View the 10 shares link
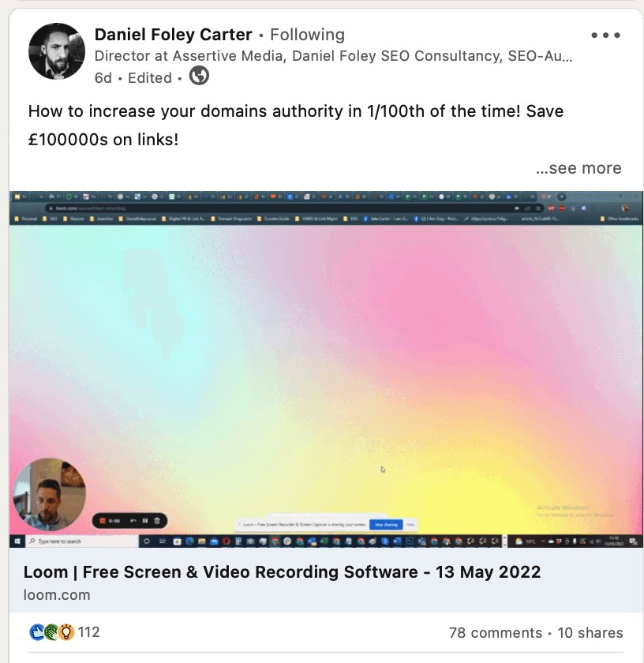The image size is (644, 663). 590,632
